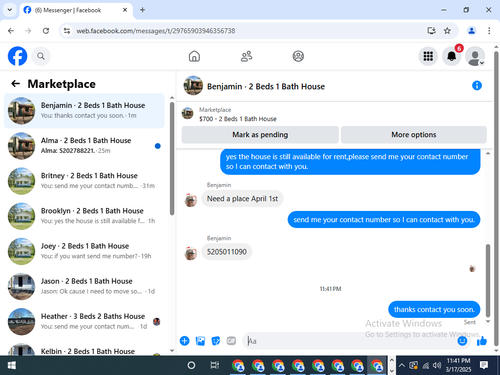Open a new browser tab
Viewport: 500px width, 375px height.
click(x=142, y=10)
